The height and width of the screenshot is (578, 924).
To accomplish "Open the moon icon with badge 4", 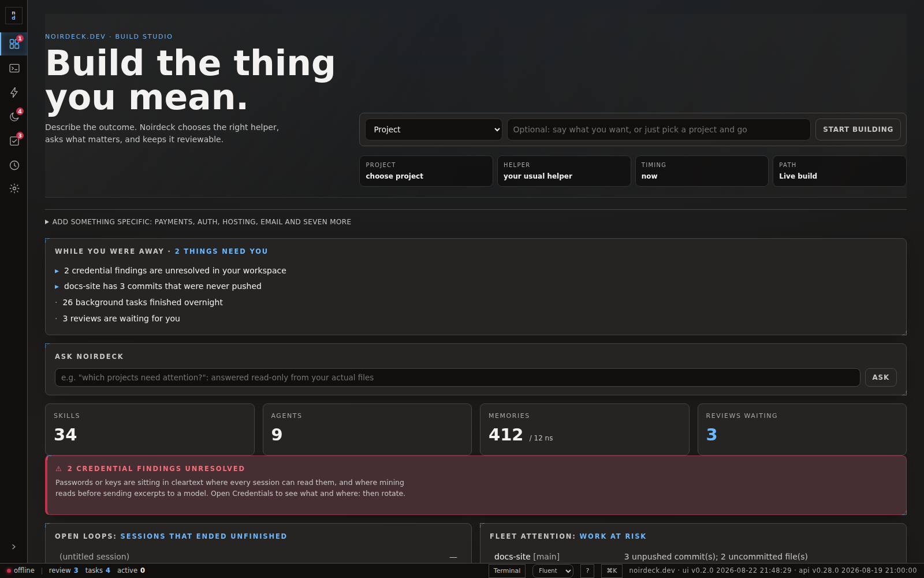I will pos(14,117).
